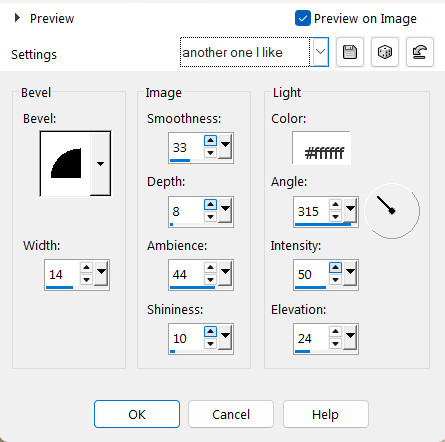Increase Smoothness value with the up arrow
The width and height of the screenshot is (445, 442).
210,141
